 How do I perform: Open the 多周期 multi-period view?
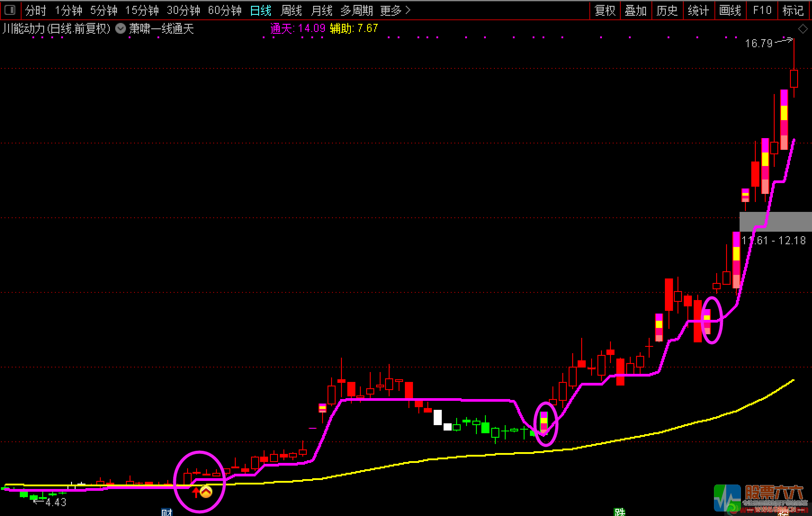point(357,10)
